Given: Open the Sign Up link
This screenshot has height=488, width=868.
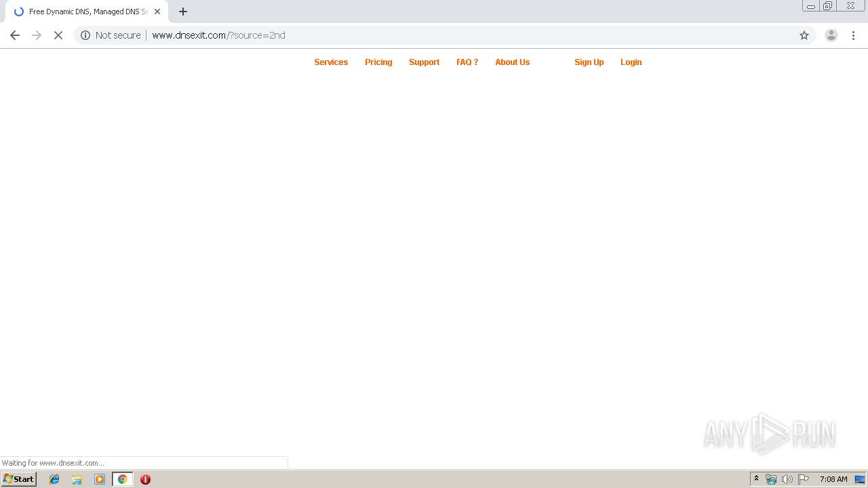Looking at the screenshot, I should pos(589,62).
